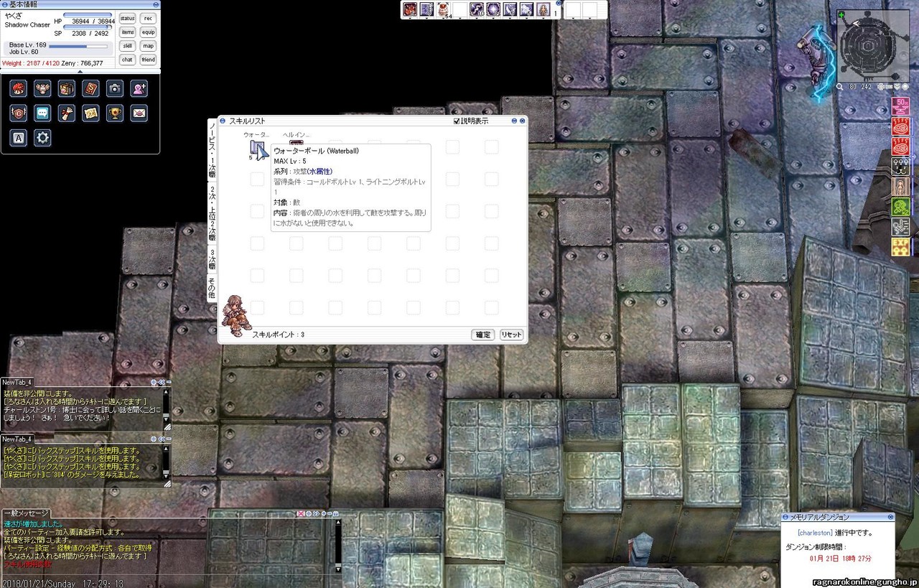Click the friend button in basic info
Viewport: 919px width, 588px height.
(149, 60)
